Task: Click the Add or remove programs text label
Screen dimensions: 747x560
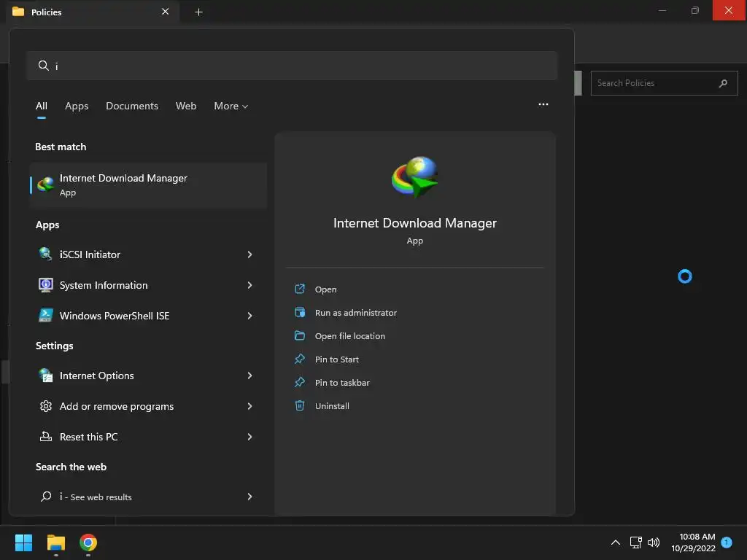Action: click(x=117, y=405)
